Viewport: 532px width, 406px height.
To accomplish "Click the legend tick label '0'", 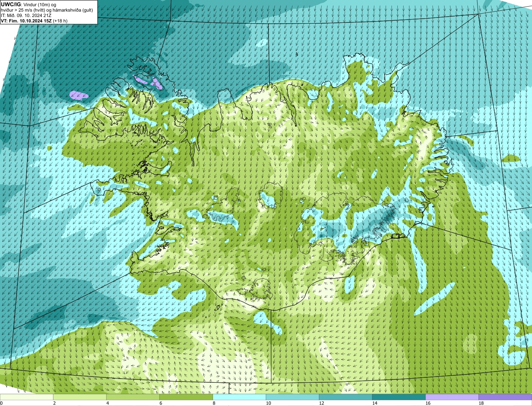I will click(1, 403).
